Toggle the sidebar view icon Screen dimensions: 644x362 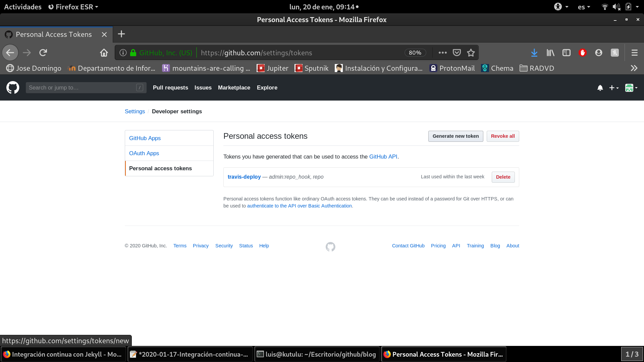point(567,53)
